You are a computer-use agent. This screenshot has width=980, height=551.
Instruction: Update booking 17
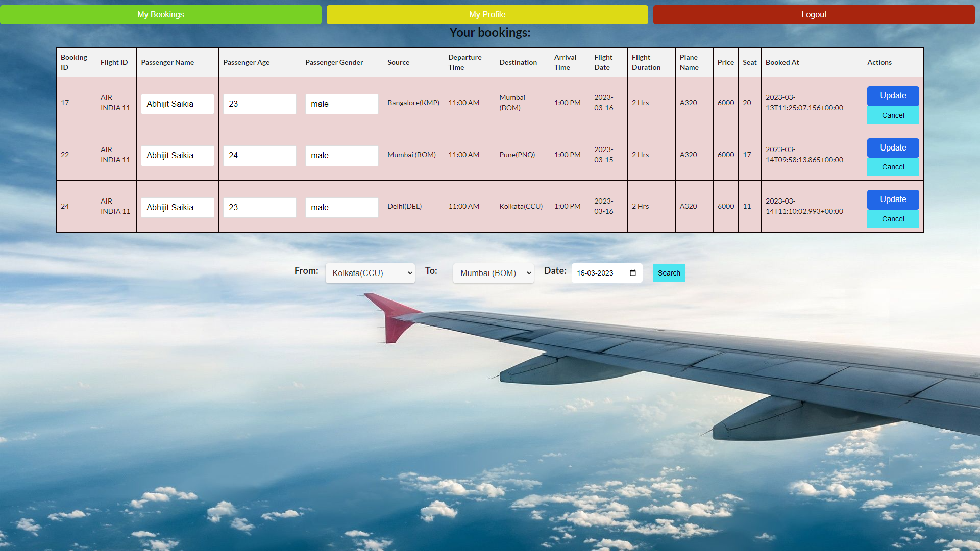tap(893, 96)
